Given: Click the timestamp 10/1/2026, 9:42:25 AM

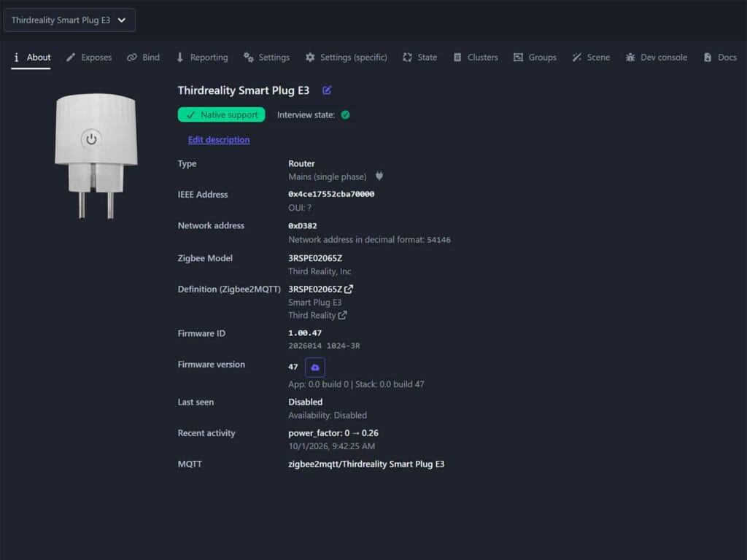Looking at the screenshot, I should coord(332,446).
